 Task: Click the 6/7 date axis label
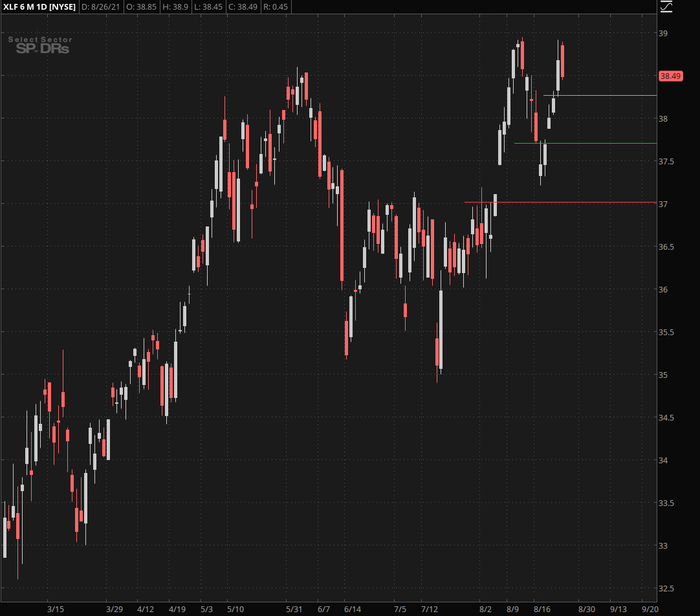click(x=323, y=610)
